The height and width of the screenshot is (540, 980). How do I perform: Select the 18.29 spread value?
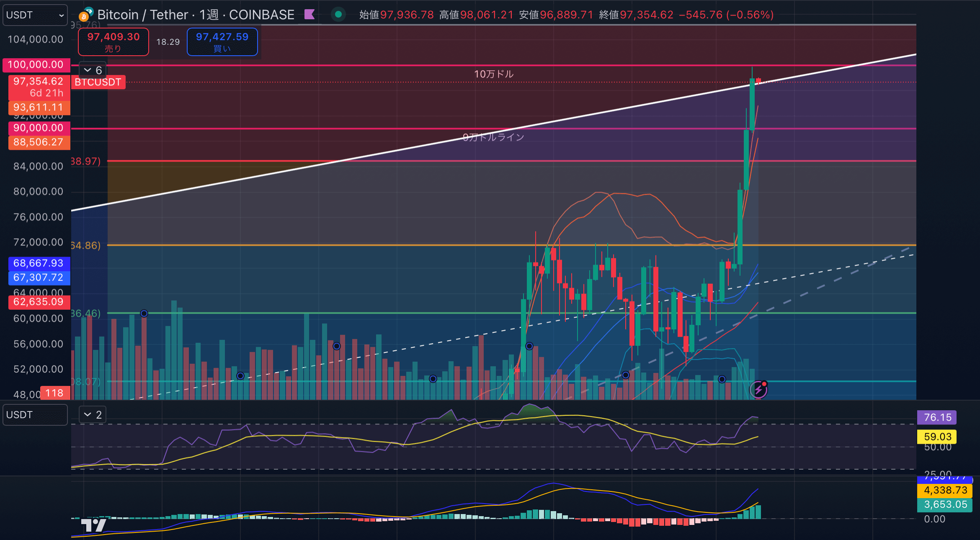[168, 42]
